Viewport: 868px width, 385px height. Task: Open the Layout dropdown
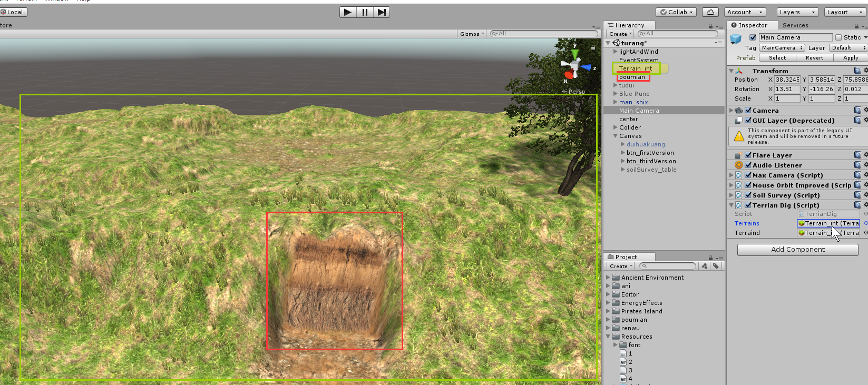[x=845, y=12]
